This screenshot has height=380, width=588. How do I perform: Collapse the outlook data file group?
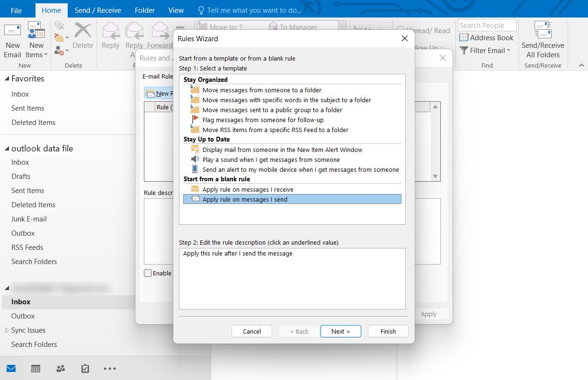[7, 149]
